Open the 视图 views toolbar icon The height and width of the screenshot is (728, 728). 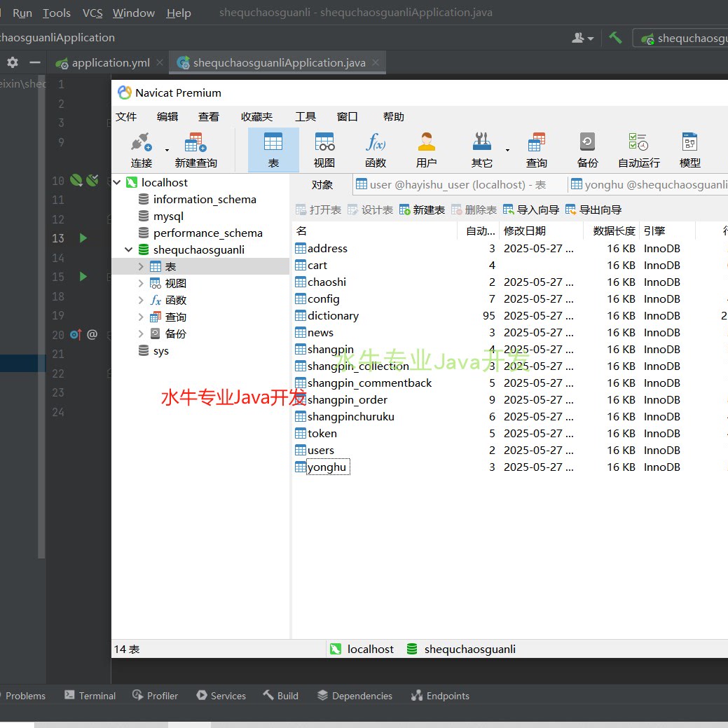(324, 142)
